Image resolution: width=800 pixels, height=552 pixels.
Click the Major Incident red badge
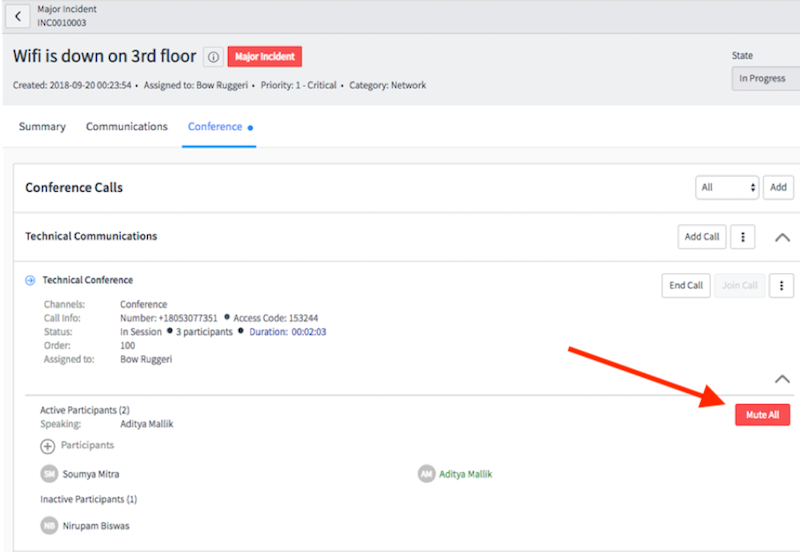[x=264, y=57]
